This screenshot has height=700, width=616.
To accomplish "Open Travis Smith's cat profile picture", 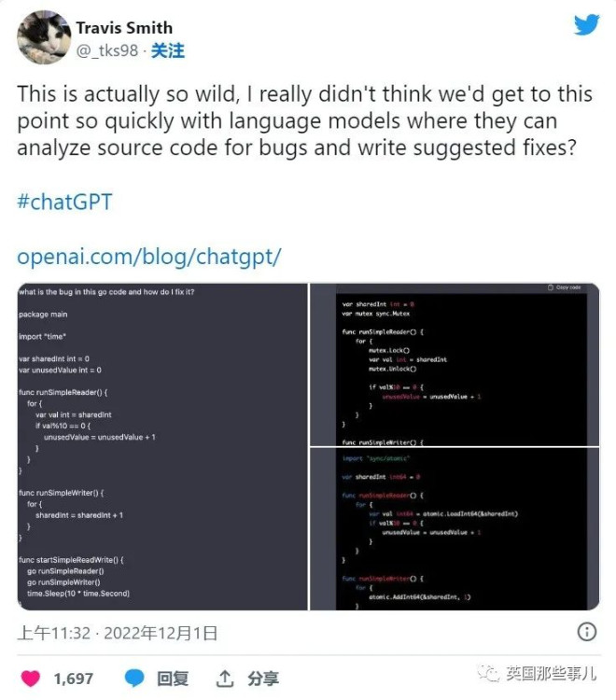I will point(43,37).
